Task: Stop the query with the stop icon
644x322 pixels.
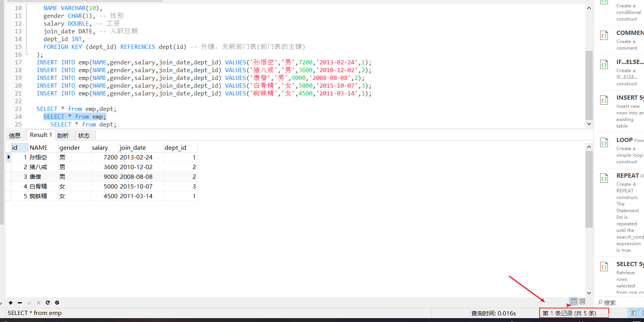Action: (x=57, y=303)
